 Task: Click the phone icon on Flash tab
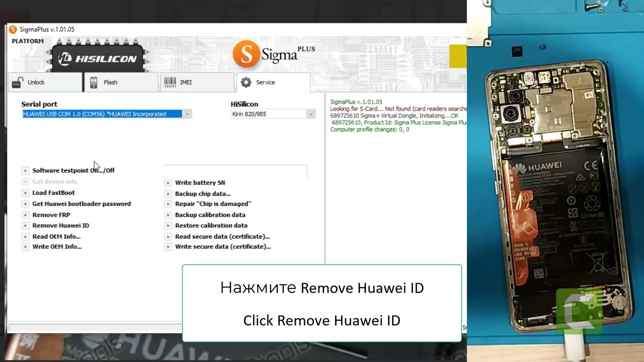click(94, 82)
